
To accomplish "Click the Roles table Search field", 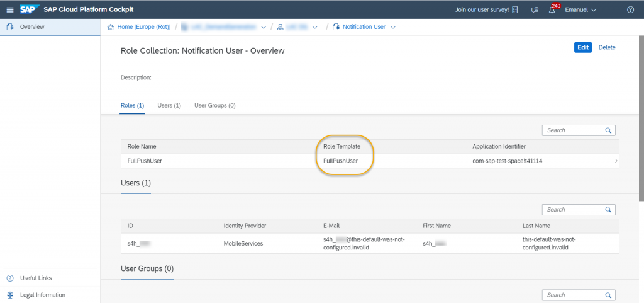I will [579, 130].
